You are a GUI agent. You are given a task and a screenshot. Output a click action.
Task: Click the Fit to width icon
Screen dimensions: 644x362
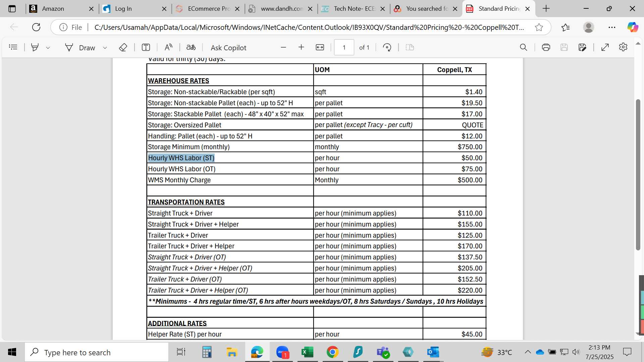(x=320, y=47)
